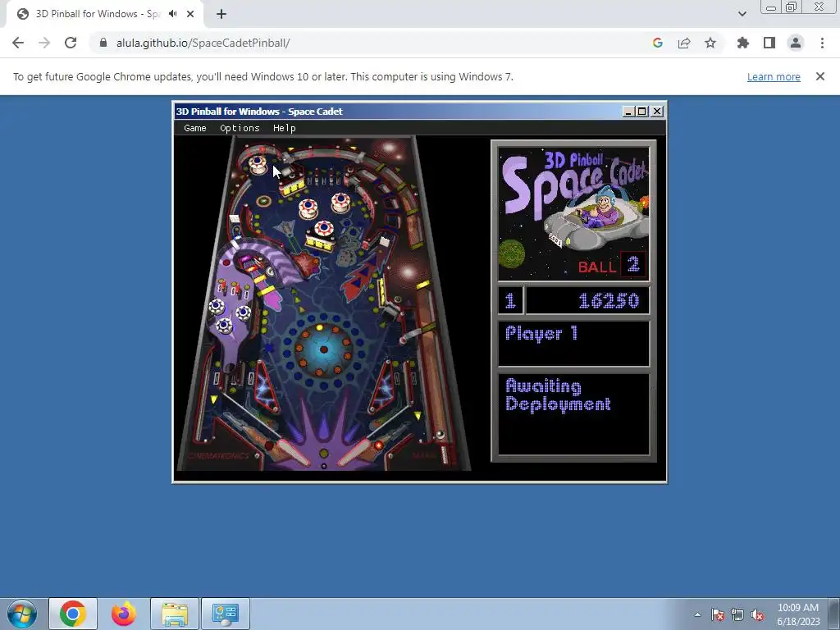Bookmark this tab with the star

click(x=710, y=43)
